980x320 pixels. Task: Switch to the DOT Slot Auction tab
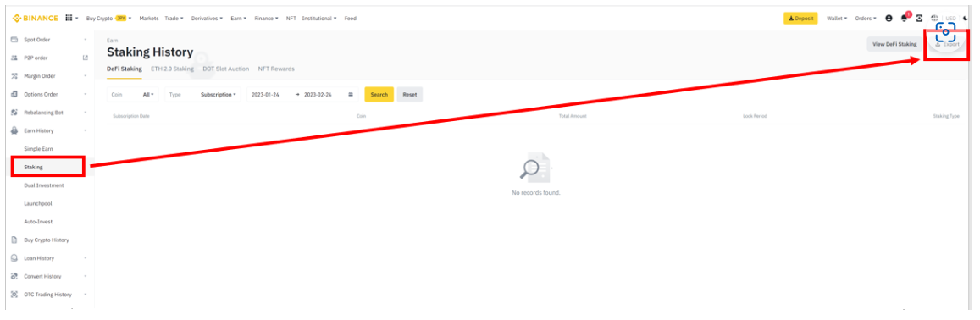(225, 69)
